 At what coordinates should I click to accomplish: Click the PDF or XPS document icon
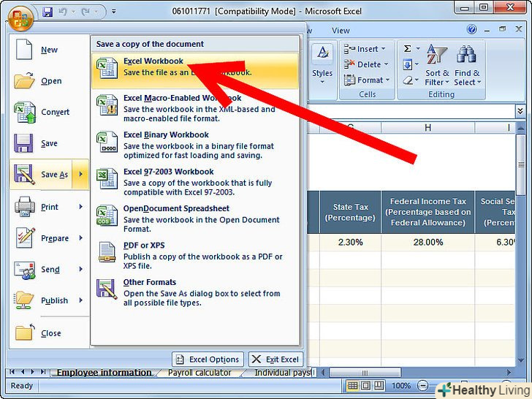coord(107,252)
